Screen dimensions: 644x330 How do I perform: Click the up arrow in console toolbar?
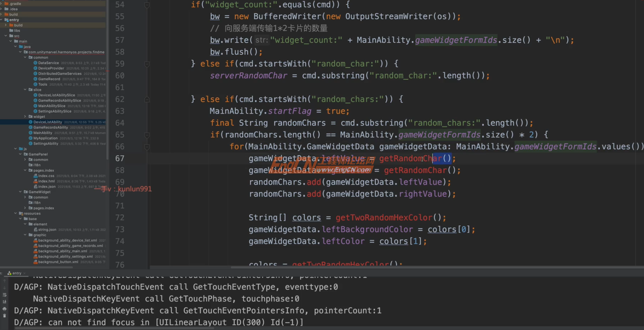[x=4, y=280]
